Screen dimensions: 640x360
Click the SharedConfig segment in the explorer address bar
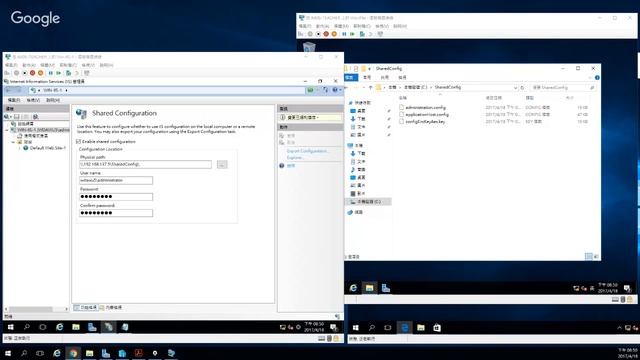click(x=447, y=87)
